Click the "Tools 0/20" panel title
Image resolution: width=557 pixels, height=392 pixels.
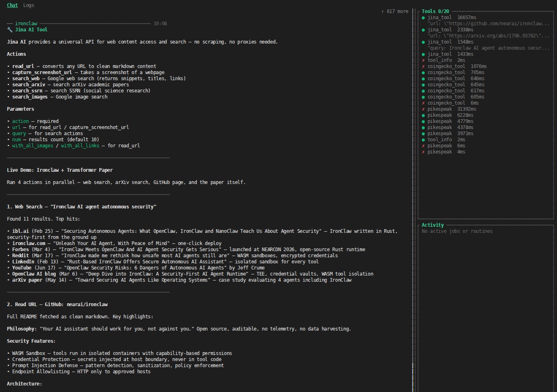(435, 11)
